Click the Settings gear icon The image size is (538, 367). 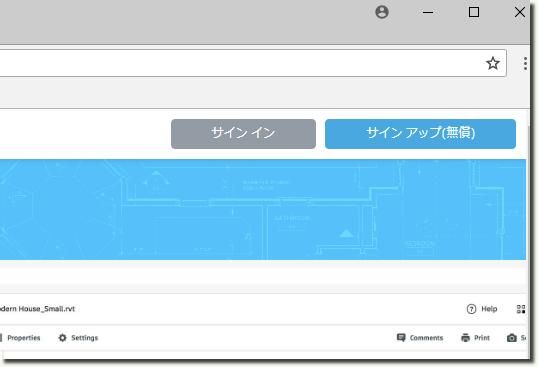tap(62, 338)
